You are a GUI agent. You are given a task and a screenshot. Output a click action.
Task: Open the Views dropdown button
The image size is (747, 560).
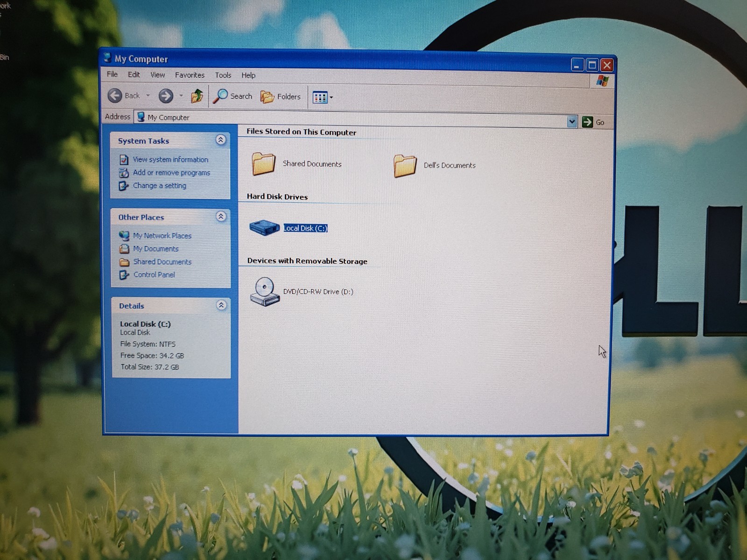coord(323,98)
